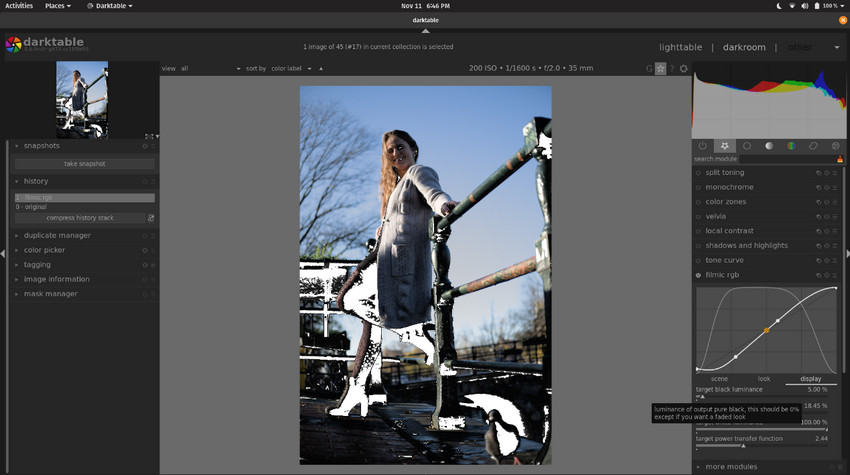The height and width of the screenshot is (475, 850).
Task: Expand the tagging panel
Action: pos(16,265)
